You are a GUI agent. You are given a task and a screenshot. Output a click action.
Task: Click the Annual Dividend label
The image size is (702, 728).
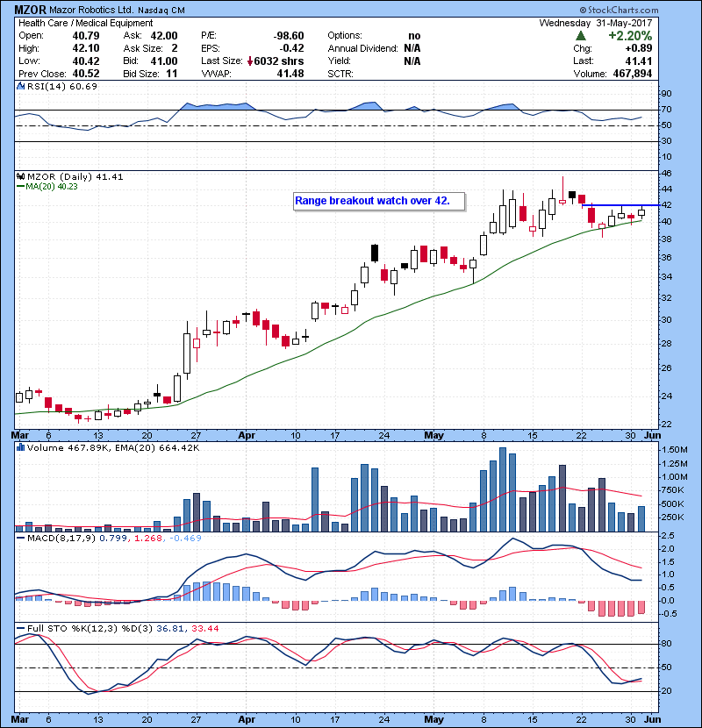click(x=363, y=48)
